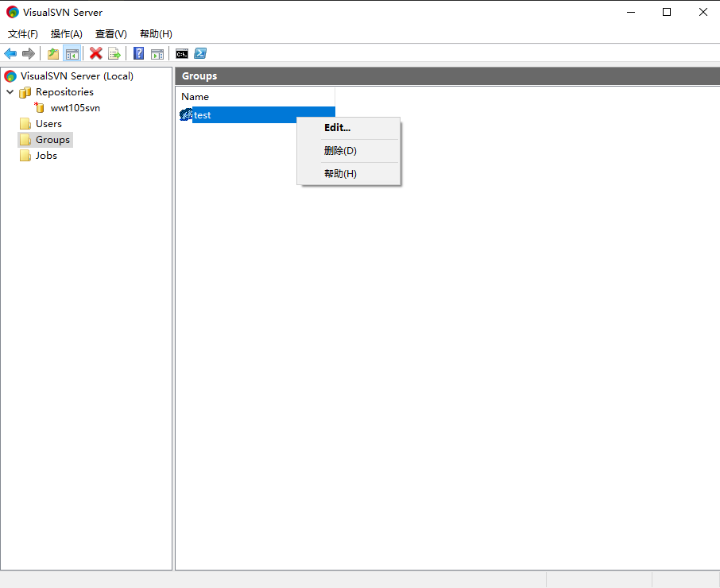Image resolution: width=720 pixels, height=588 pixels.
Task: Launch PowerShell from the toolbar icon
Action: pyautogui.click(x=200, y=53)
